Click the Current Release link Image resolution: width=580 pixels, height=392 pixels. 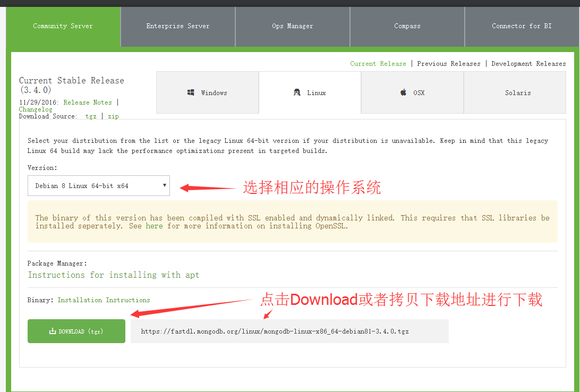pos(378,64)
